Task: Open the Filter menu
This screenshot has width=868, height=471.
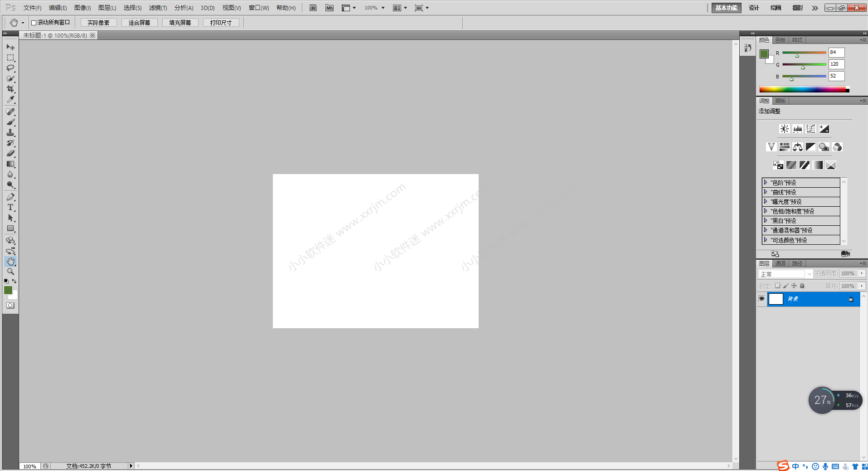Action: pos(158,8)
